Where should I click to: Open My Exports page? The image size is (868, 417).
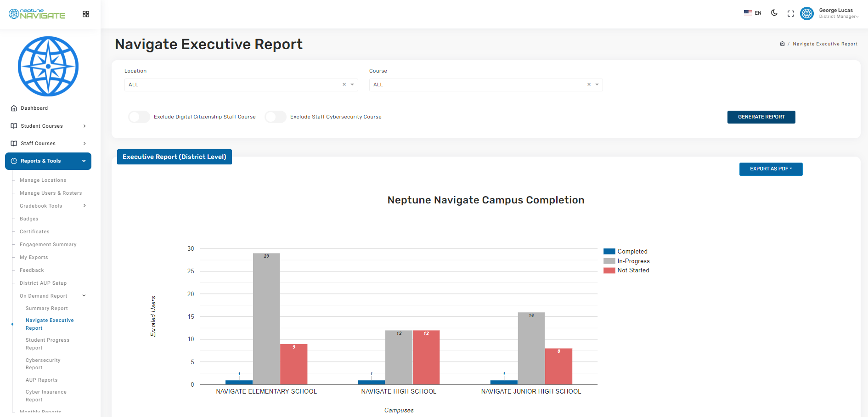pyautogui.click(x=34, y=257)
